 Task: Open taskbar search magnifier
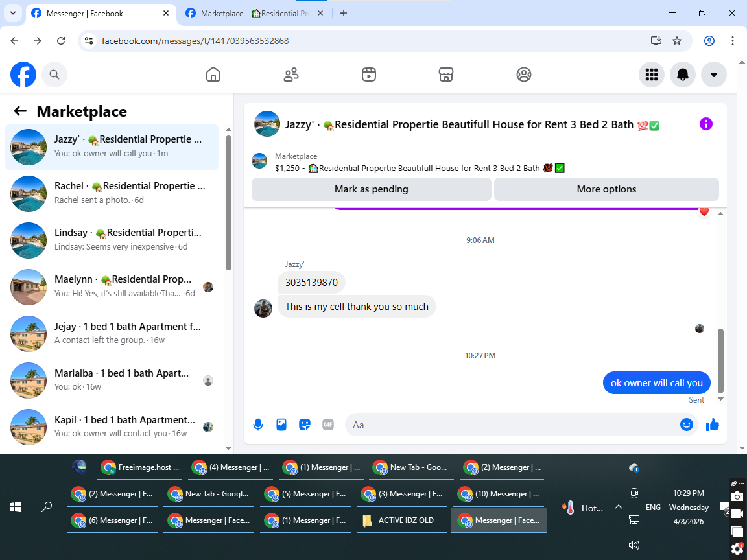47,507
